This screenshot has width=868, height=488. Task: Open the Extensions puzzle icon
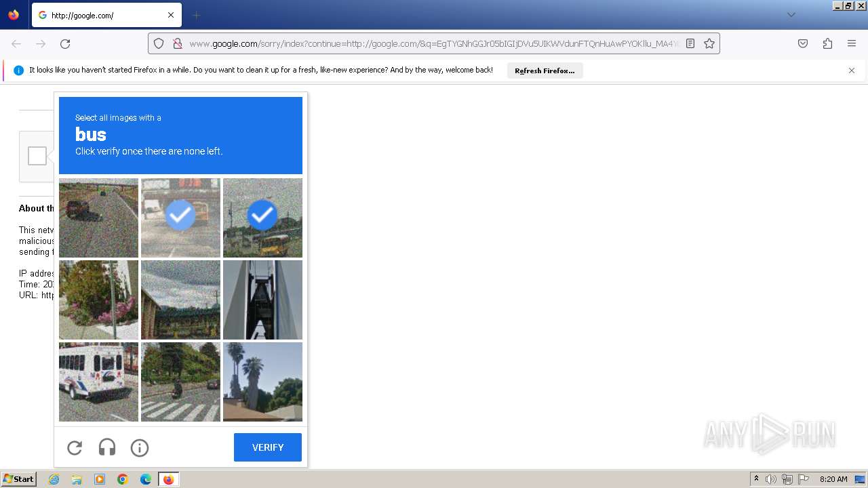(x=827, y=43)
